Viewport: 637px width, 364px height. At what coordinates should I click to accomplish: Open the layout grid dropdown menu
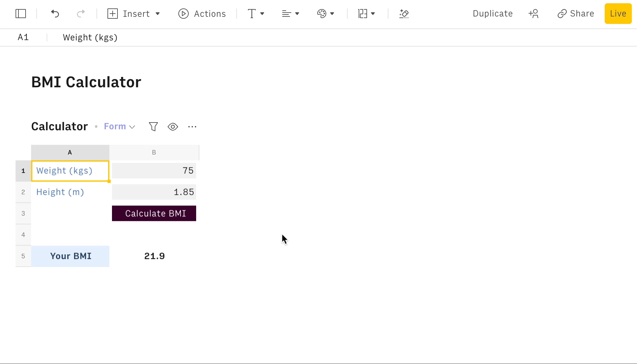pos(366,14)
